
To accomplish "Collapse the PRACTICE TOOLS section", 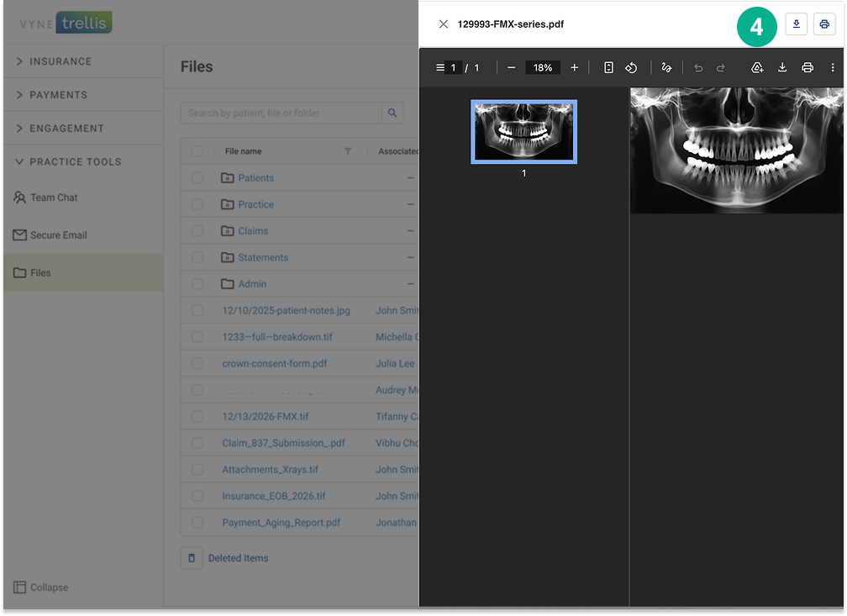I will (75, 162).
